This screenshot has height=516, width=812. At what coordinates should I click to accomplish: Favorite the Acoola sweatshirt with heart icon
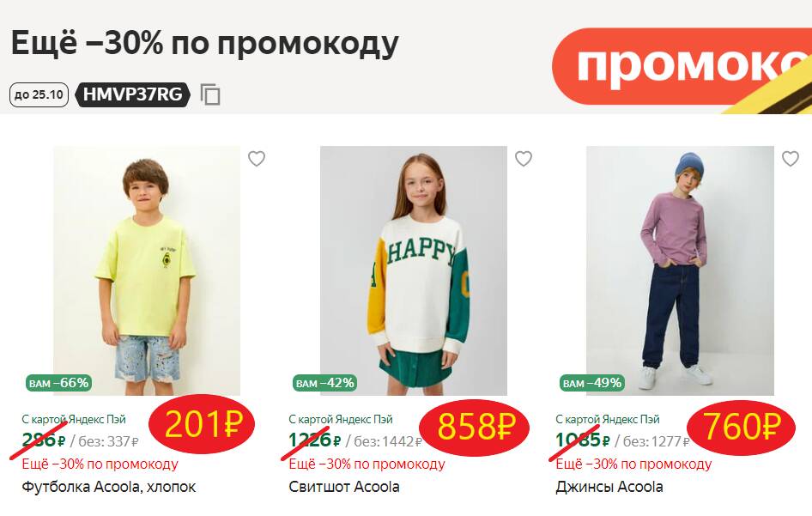[524, 159]
